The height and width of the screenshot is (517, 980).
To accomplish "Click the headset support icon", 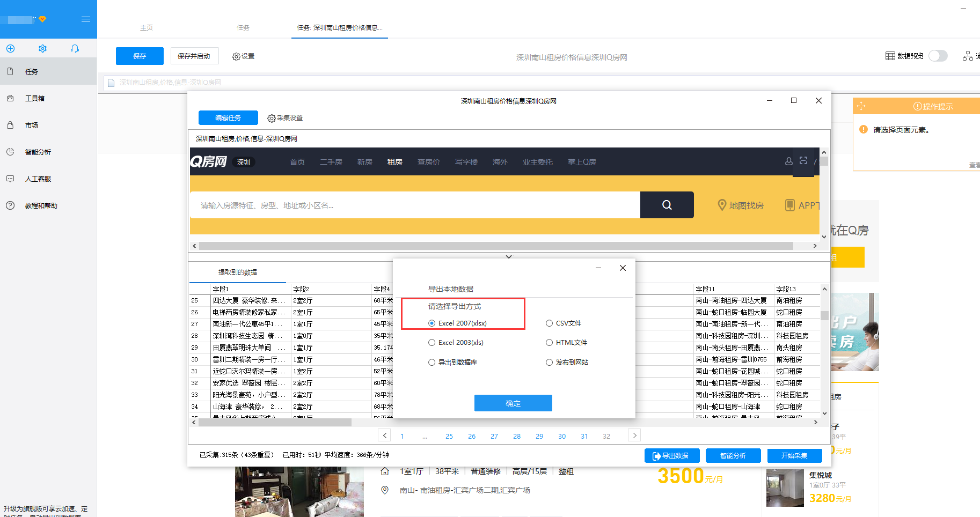I will tap(75, 48).
